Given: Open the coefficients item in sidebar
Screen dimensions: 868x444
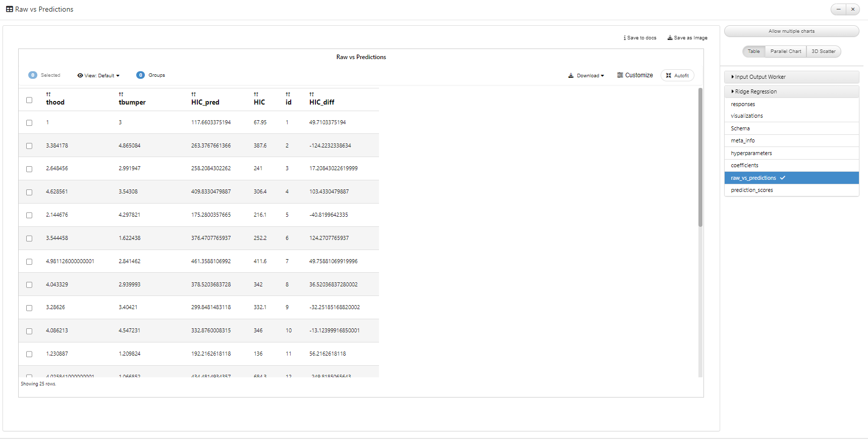Looking at the screenshot, I should pos(744,166).
